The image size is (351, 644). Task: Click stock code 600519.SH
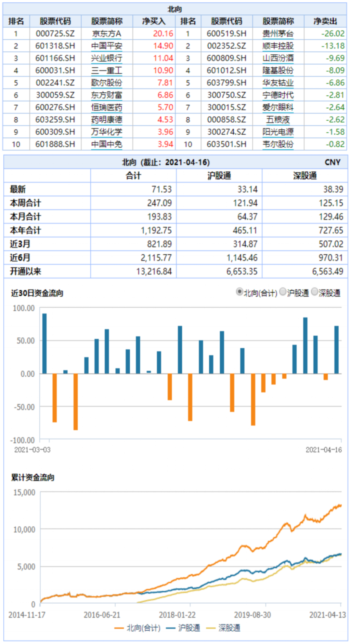(227, 34)
